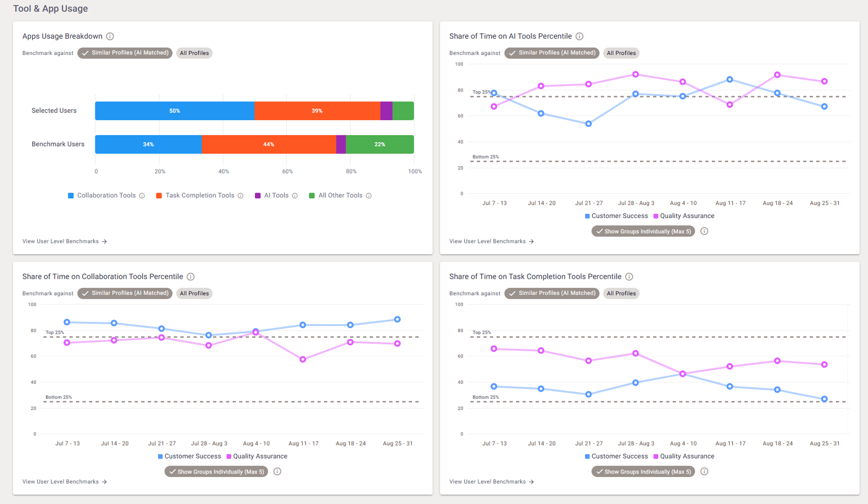868x504 pixels.
Task: Open info icon next to Show Groups Individually in AI Tools chart
Action: tap(704, 231)
